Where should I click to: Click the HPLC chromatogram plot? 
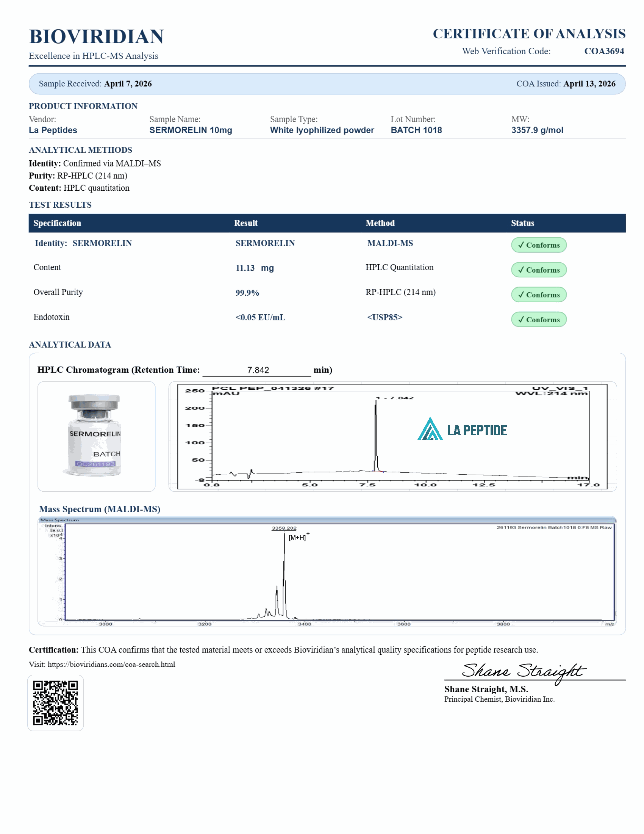pyautogui.click(x=392, y=436)
